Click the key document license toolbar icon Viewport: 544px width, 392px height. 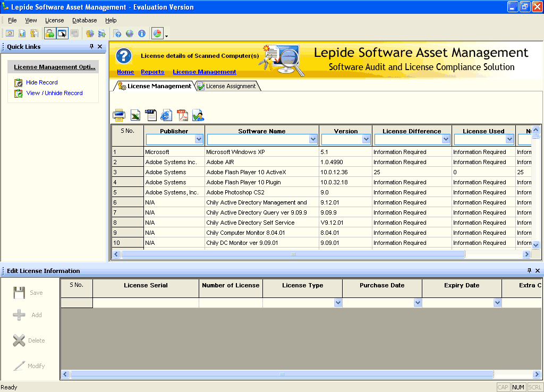click(x=34, y=33)
